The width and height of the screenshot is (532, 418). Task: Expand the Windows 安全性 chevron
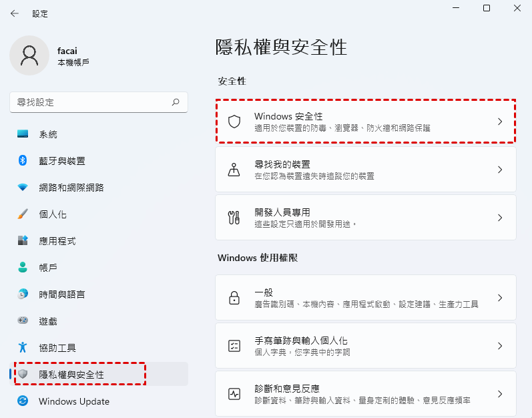pos(500,122)
